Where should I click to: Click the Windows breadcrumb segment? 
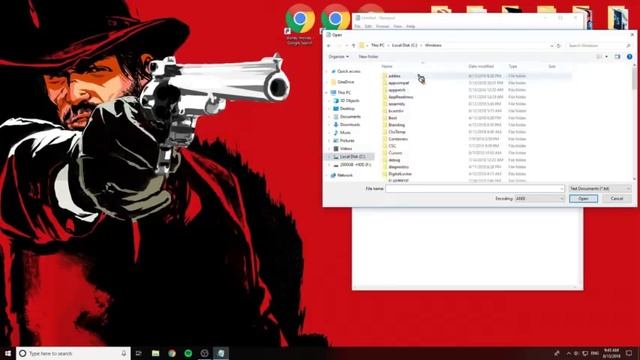coord(433,45)
